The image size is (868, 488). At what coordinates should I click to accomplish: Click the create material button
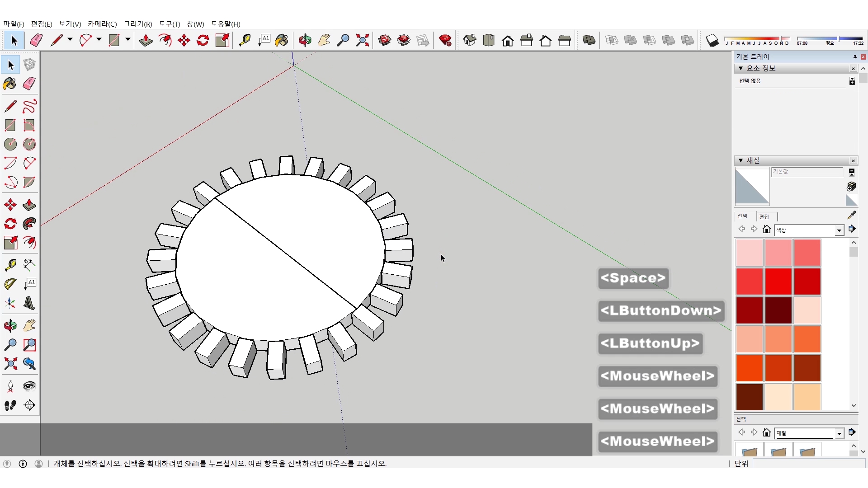tap(851, 186)
